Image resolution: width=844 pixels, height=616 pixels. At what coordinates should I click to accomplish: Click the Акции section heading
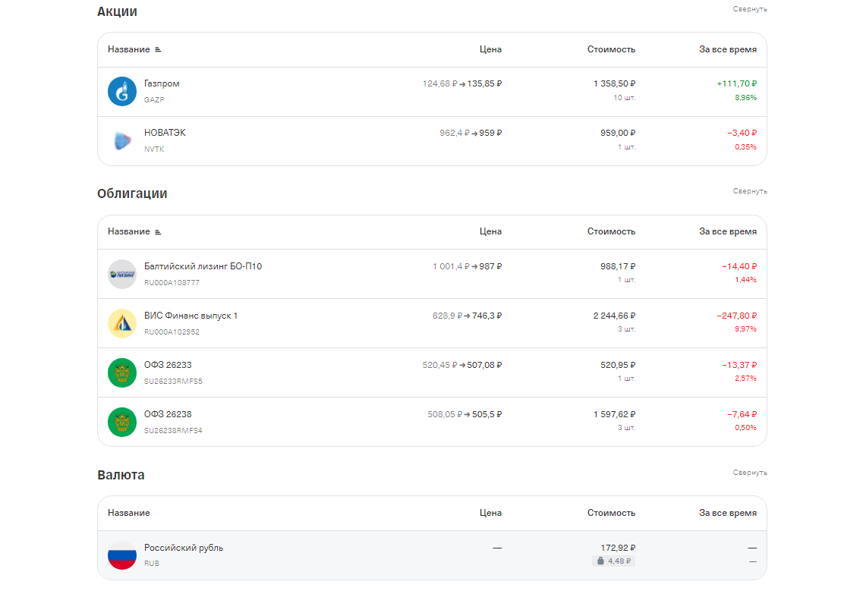117,12
